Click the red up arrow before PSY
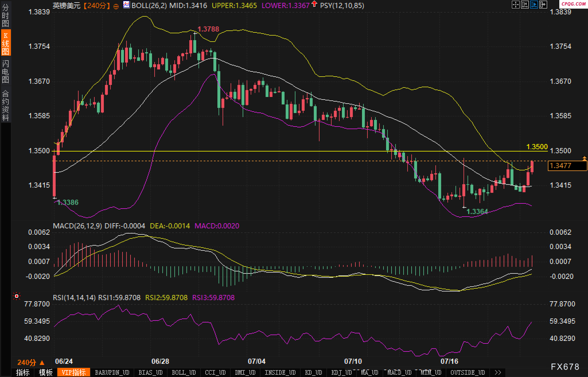The image size is (588, 377). [314, 4]
